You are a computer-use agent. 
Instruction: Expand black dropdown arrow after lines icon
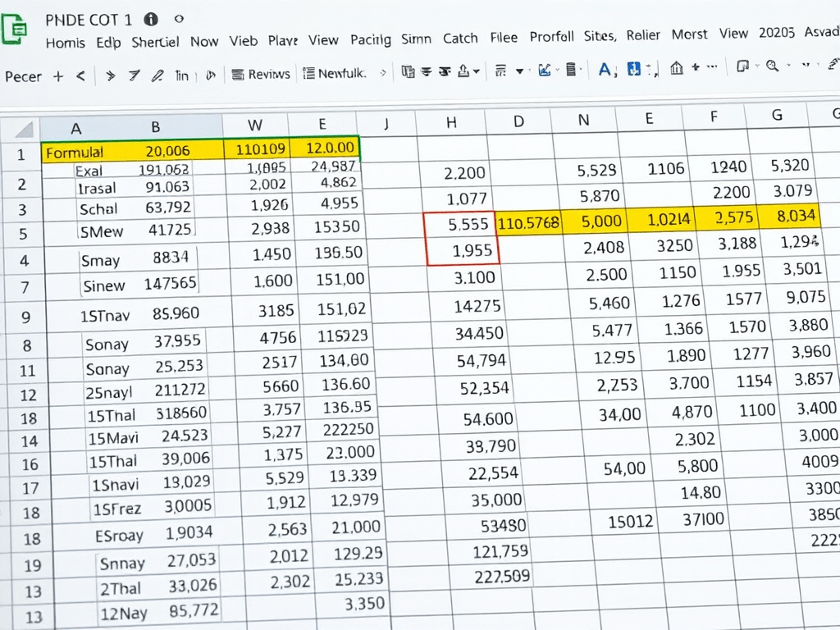[x=519, y=72]
